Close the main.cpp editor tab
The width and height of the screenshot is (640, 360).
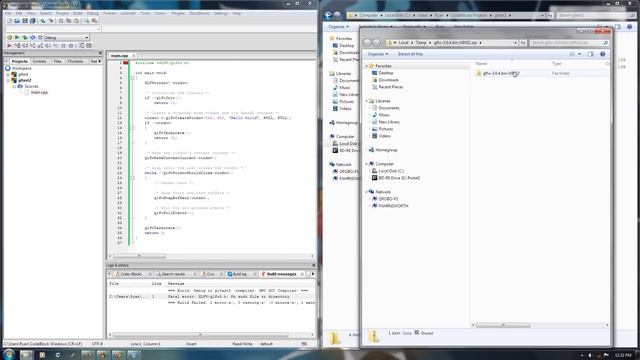click(133, 56)
